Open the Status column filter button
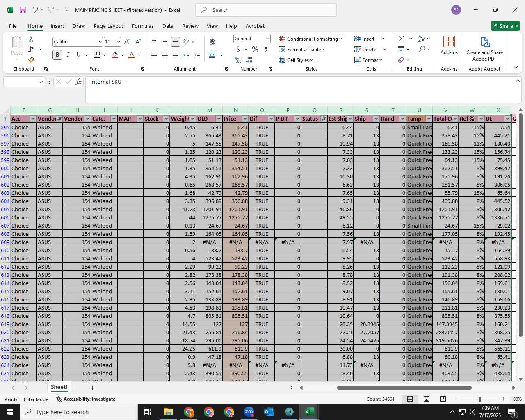 pyautogui.click(x=324, y=119)
